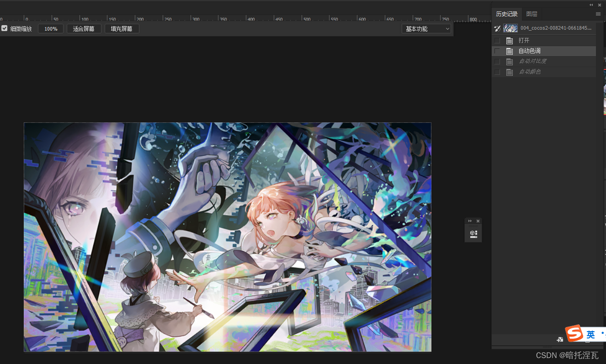Click the document icon of 打开 state
The image size is (606, 364).
click(510, 41)
